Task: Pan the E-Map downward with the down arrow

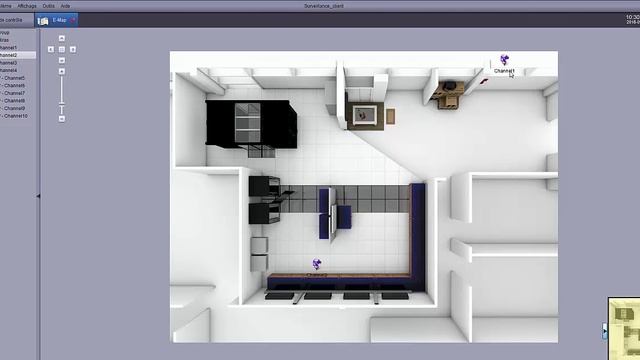Action: pos(62,60)
